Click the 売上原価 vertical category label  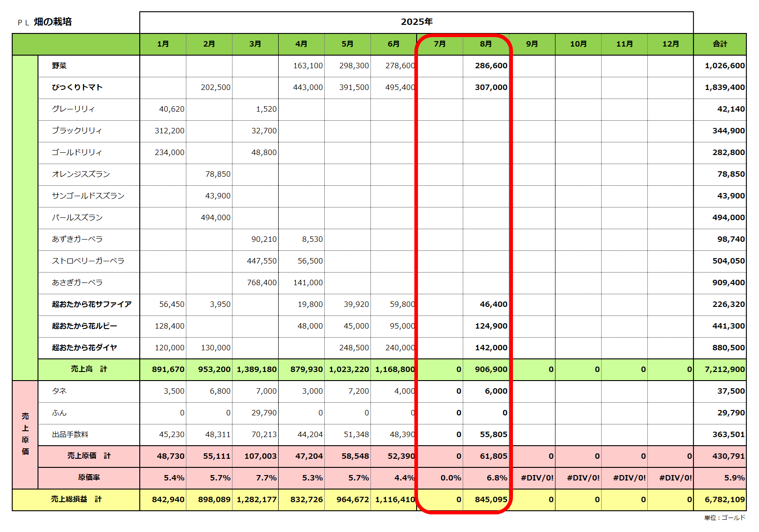click(x=25, y=434)
